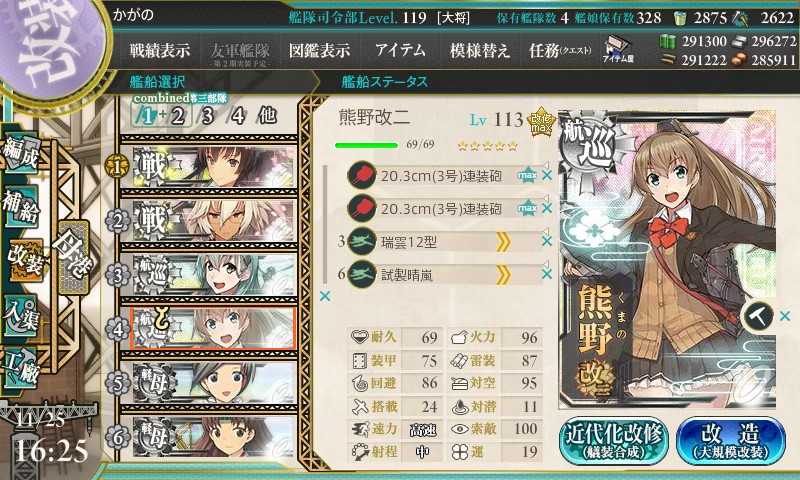Image resolution: width=800 pixels, height=480 pixels.
Task: Return to home port via 母港 icon
Action: [x=74, y=257]
